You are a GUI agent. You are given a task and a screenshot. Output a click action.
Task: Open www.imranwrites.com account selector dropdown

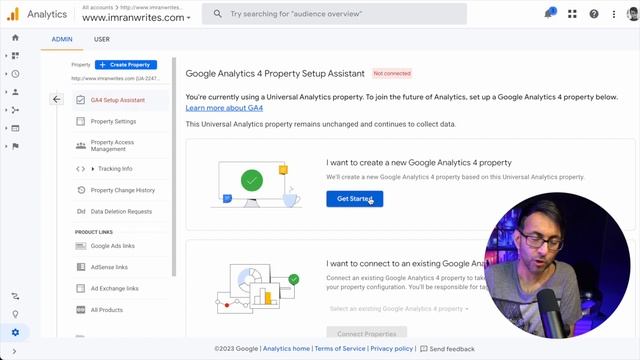(x=136, y=18)
